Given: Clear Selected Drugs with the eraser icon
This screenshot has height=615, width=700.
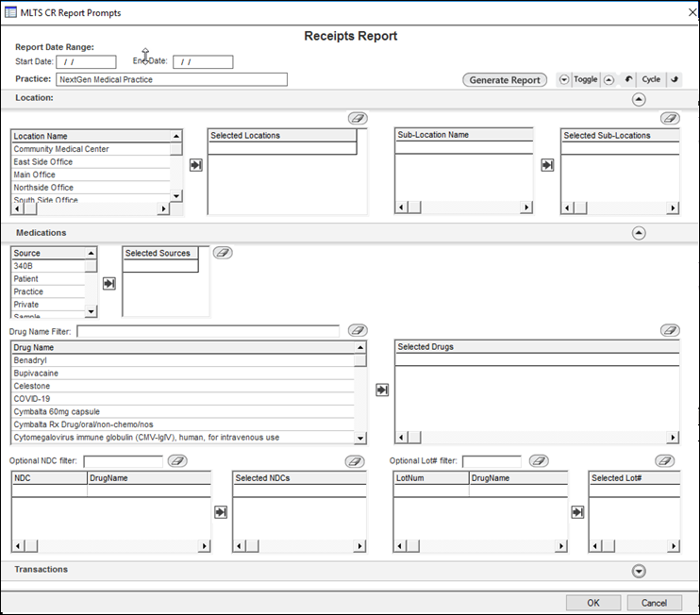Looking at the screenshot, I should pyautogui.click(x=670, y=330).
